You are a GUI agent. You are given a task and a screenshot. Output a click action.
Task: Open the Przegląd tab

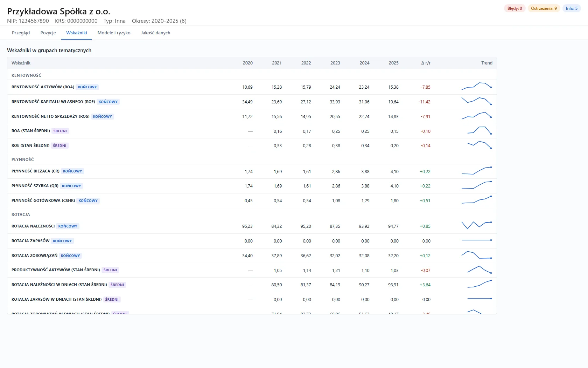tap(21, 33)
